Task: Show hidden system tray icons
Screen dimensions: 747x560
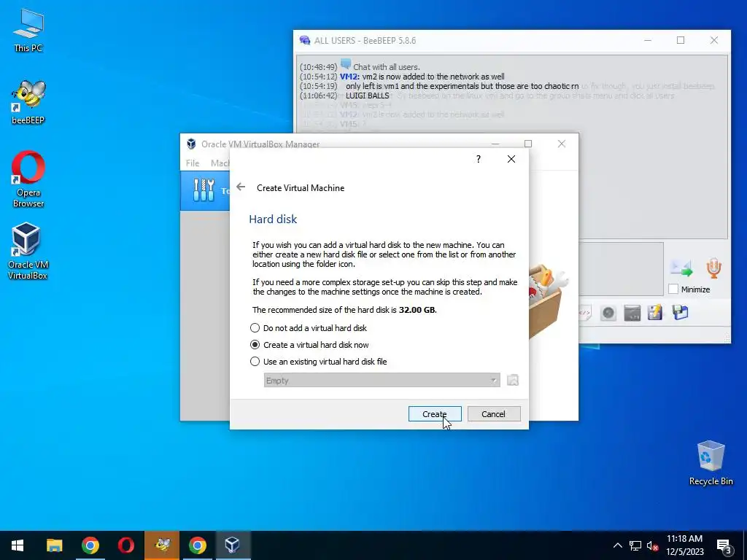Action: (x=617, y=545)
